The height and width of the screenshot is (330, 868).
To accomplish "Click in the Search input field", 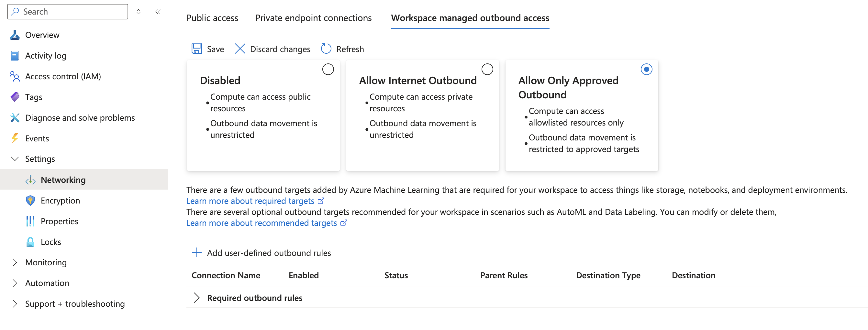I will (67, 11).
